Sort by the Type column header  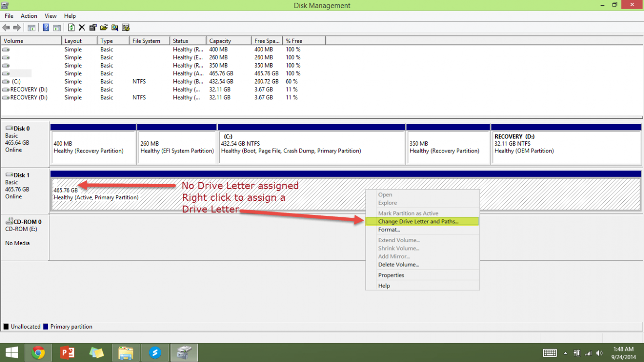click(x=113, y=41)
